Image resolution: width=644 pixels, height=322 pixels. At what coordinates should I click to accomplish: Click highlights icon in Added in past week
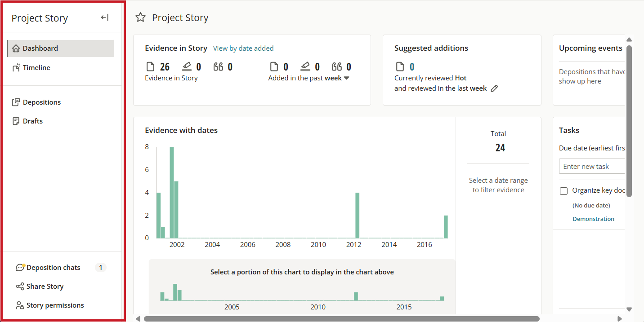(x=305, y=67)
